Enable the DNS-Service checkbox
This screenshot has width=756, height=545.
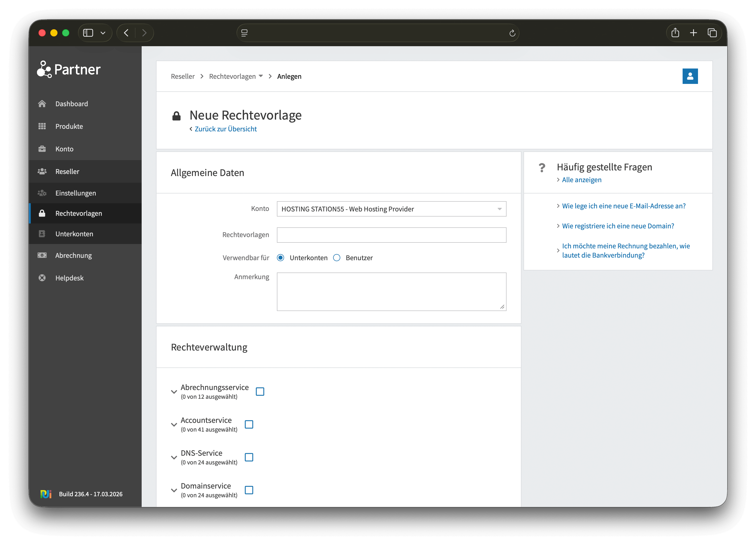[x=249, y=457]
